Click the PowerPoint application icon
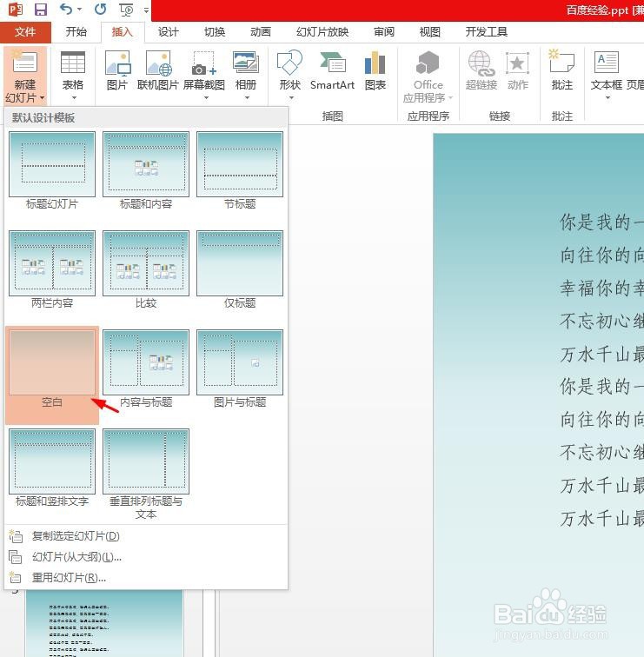 (15, 10)
